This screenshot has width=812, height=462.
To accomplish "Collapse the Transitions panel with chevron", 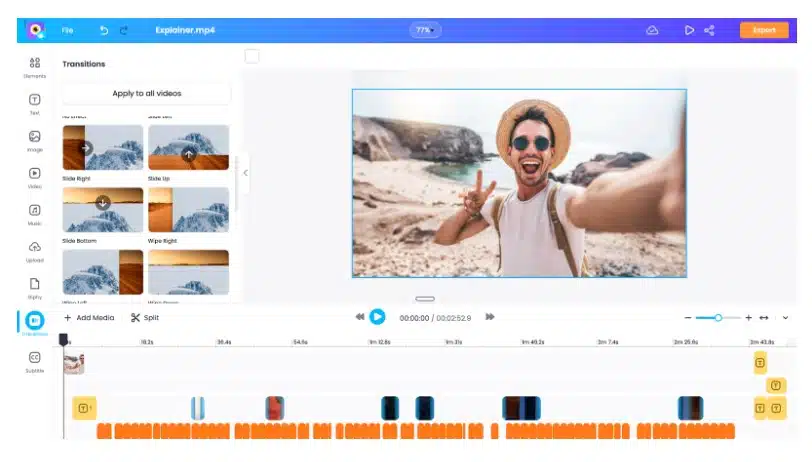I will point(245,173).
